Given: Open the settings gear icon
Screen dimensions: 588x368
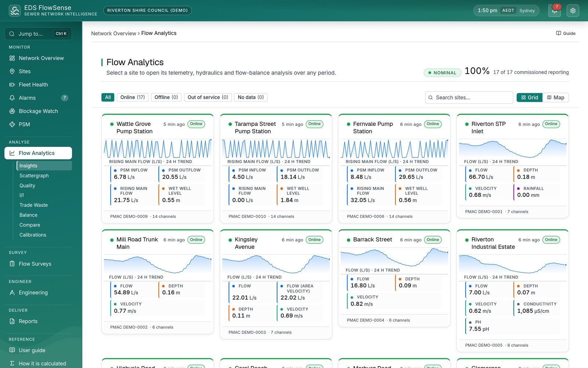Looking at the screenshot, I should pyautogui.click(x=573, y=11).
